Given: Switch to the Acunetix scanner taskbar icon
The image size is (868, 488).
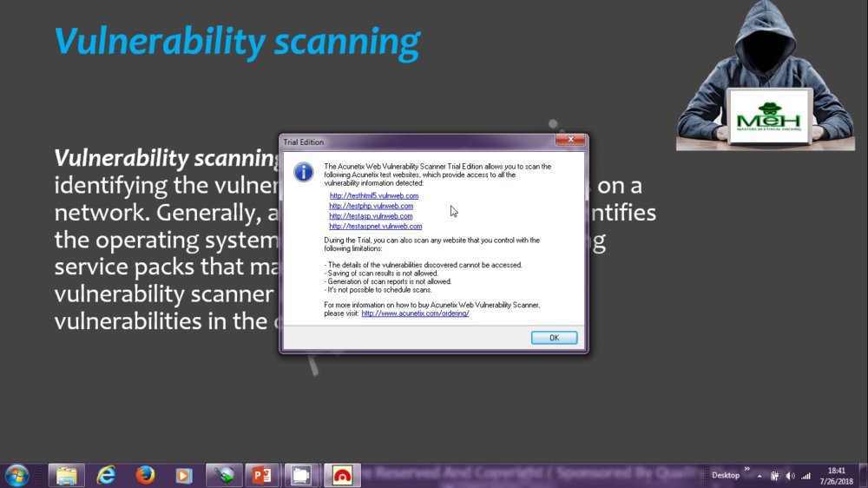Looking at the screenshot, I should click(224, 475).
